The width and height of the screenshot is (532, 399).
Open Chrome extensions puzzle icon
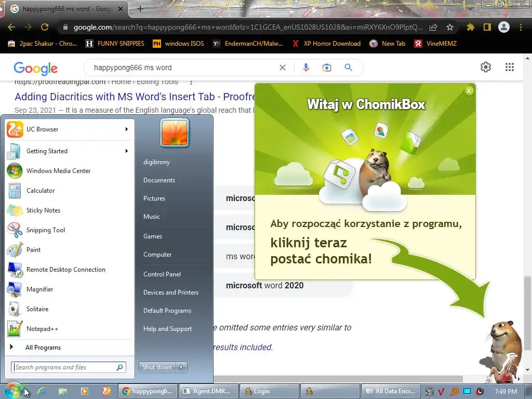pyautogui.click(x=470, y=27)
